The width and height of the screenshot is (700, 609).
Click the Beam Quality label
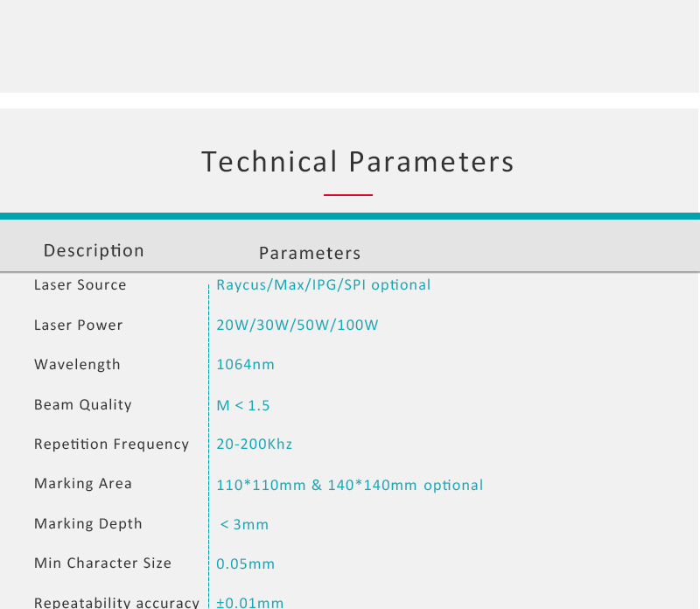[83, 405]
